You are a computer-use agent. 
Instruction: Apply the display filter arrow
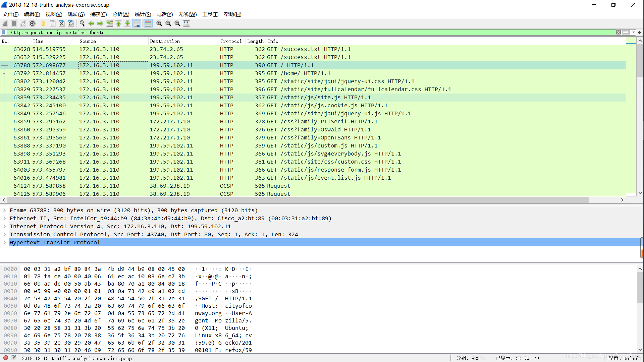626,33
